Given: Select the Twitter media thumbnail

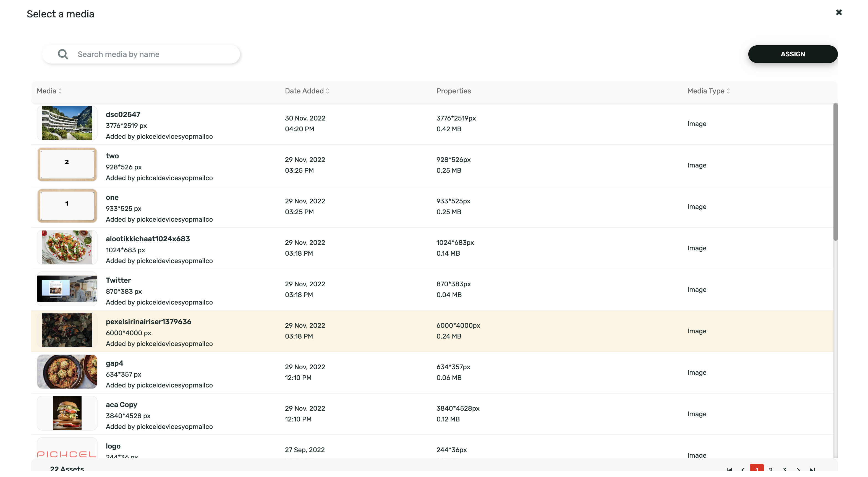Looking at the screenshot, I should click(67, 289).
